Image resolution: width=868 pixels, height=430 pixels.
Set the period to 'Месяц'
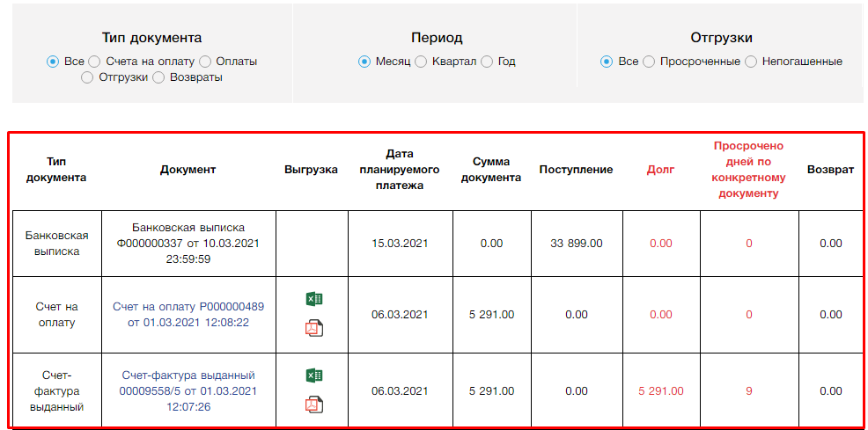pyautogui.click(x=364, y=62)
